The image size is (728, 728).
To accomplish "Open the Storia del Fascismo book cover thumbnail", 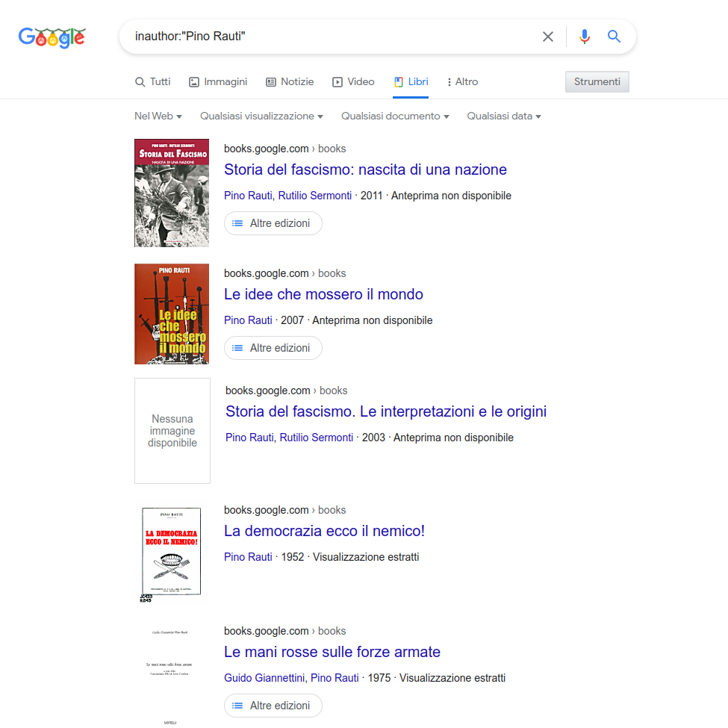I will click(172, 193).
